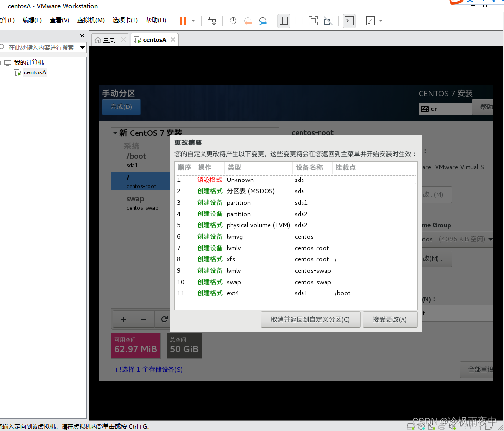Open the 查看(V) menu
This screenshot has width=504, height=431.
click(60, 20)
